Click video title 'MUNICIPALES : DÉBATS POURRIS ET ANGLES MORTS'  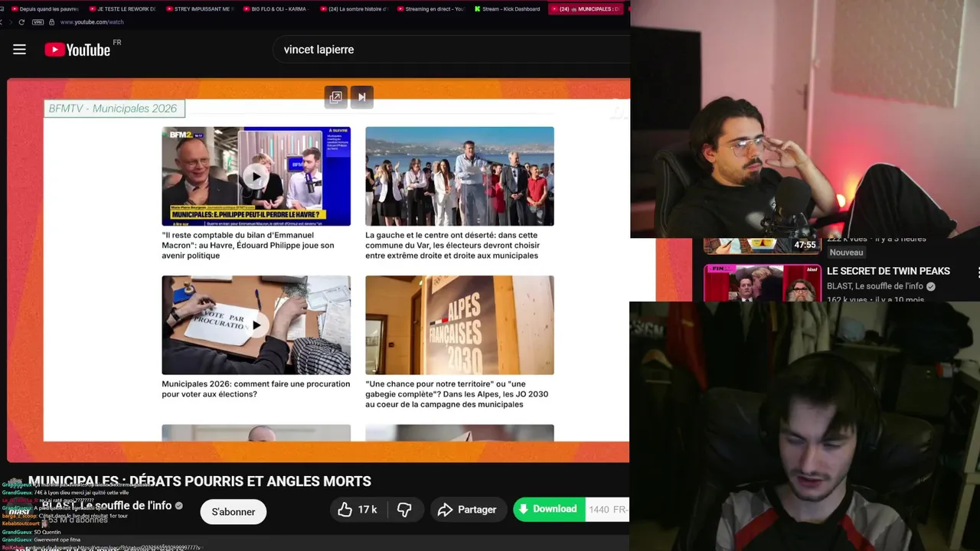coord(200,481)
